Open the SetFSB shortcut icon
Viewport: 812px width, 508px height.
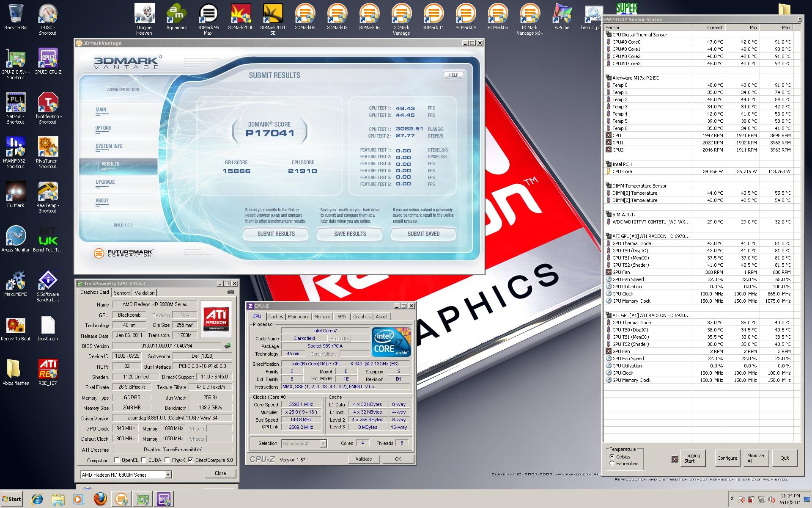click(x=16, y=108)
